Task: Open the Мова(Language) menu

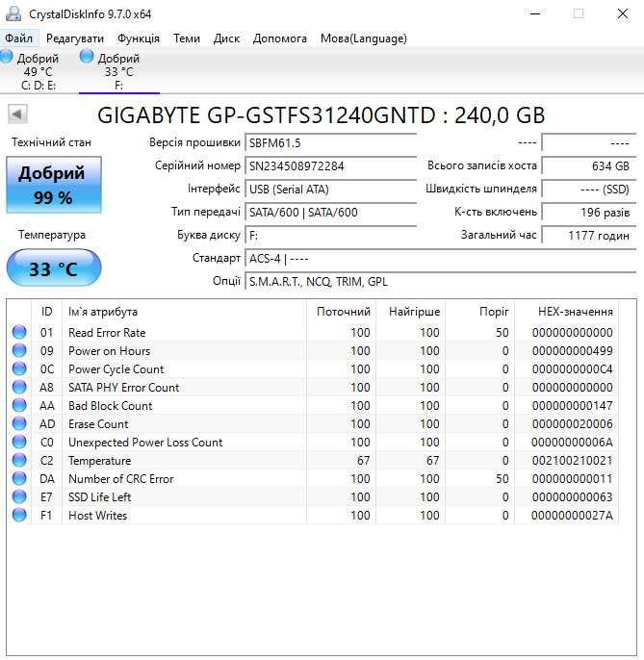Action: tap(364, 38)
